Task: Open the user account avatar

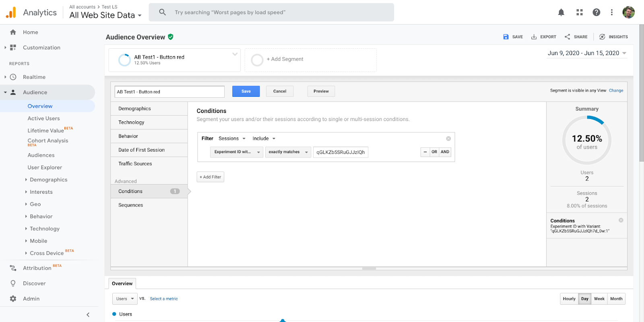Action: pyautogui.click(x=629, y=12)
